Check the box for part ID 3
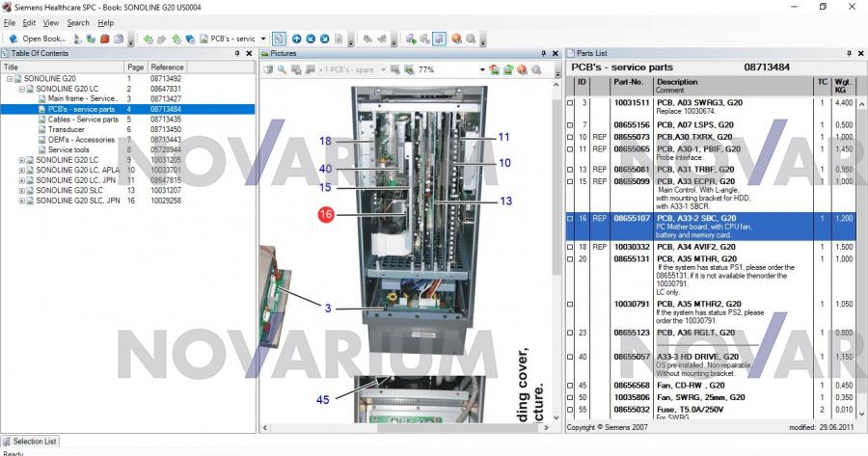This screenshot has height=456, width=868. tap(570, 102)
